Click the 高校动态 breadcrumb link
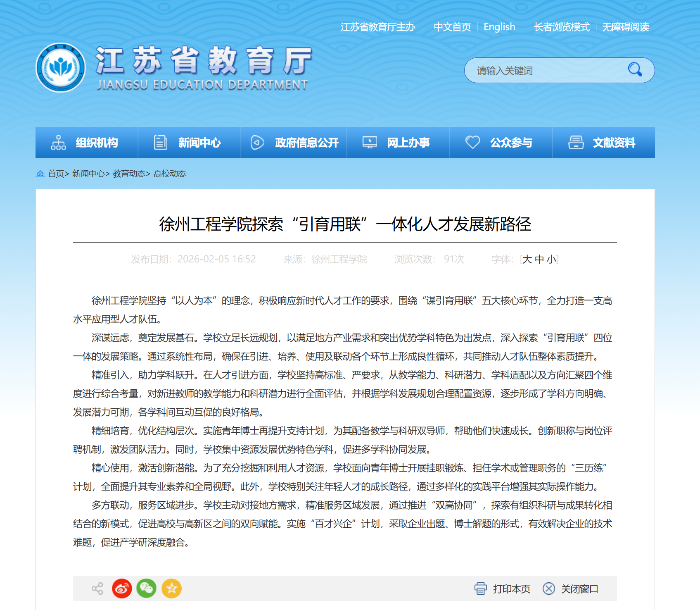Viewport: 700px width, 610px height. tap(170, 174)
